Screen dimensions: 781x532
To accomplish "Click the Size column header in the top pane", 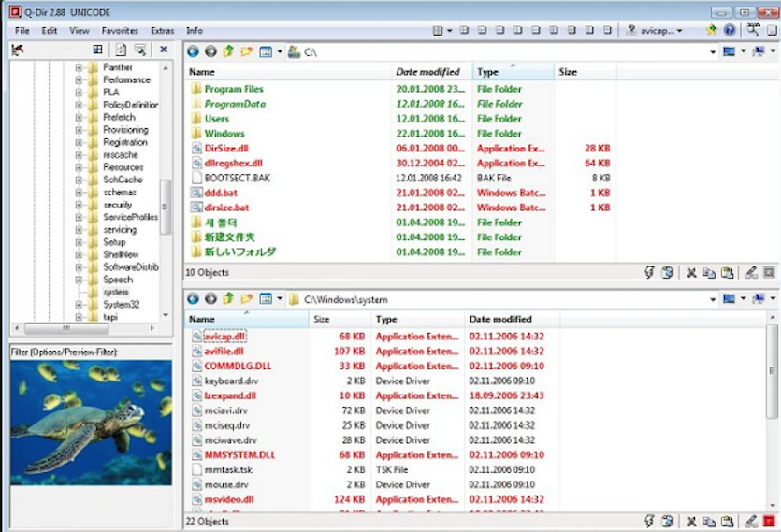I will [585, 72].
